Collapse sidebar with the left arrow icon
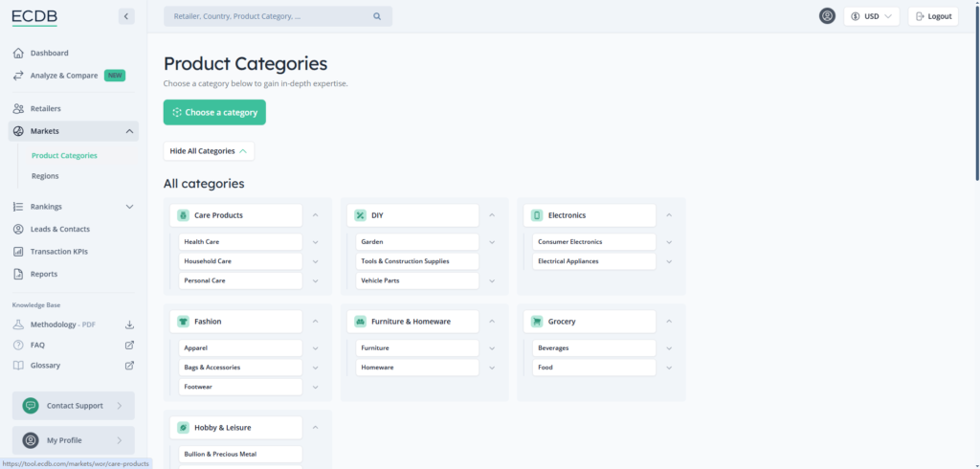980x469 pixels. (x=126, y=16)
